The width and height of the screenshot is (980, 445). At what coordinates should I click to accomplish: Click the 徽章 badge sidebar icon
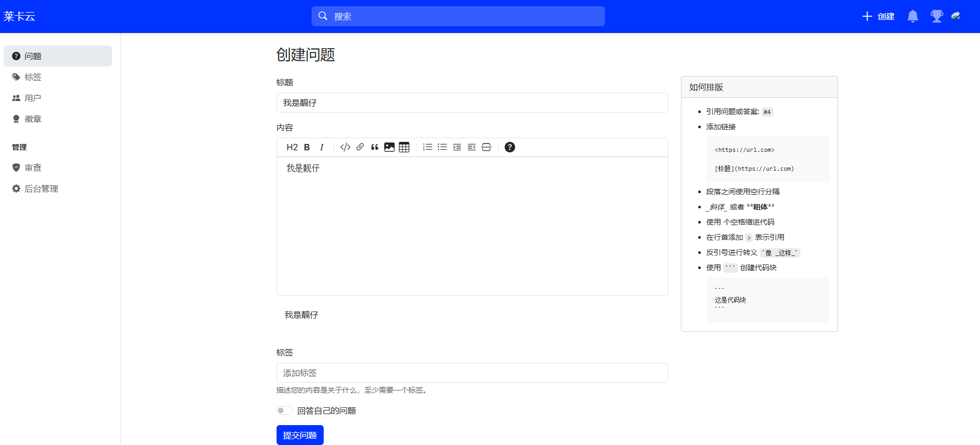click(16, 119)
